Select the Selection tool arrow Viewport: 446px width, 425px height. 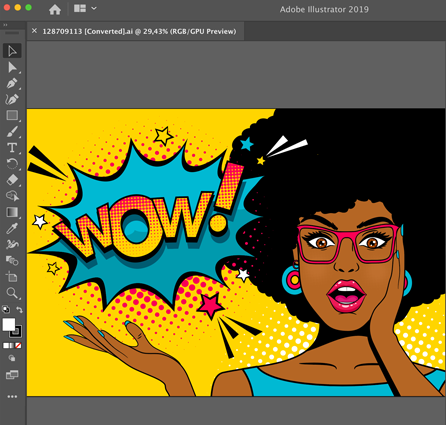click(12, 51)
